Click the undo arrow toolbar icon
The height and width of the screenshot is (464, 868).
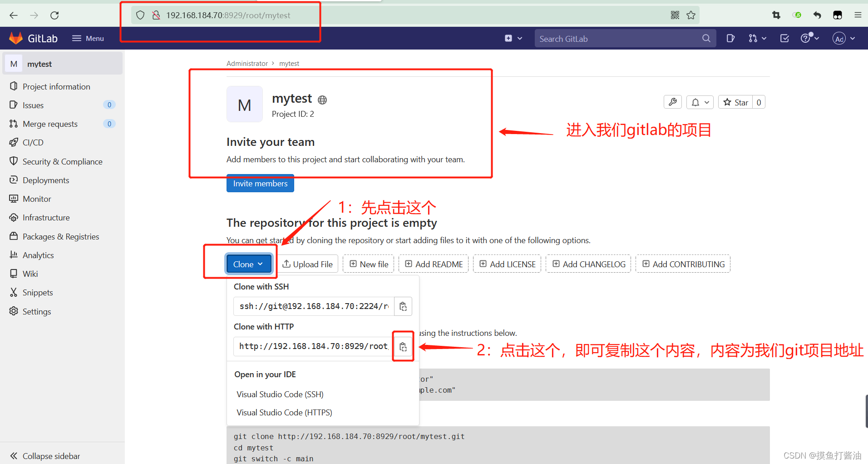[817, 15]
